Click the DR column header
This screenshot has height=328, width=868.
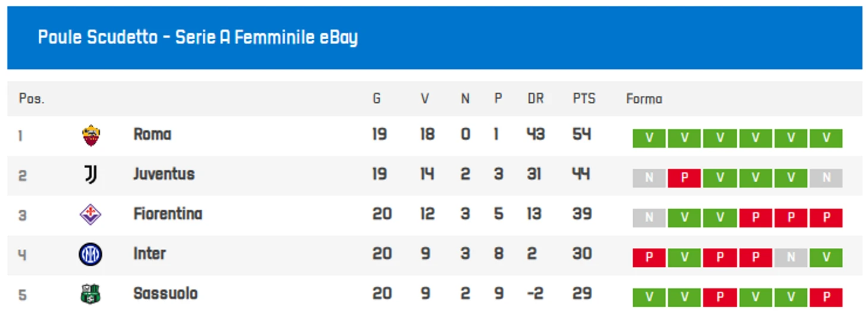tap(536, 99)
